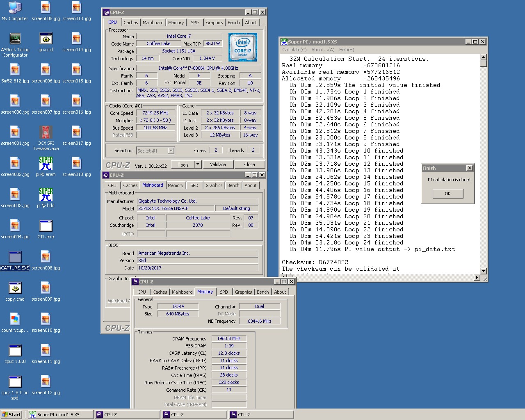Image resolution: width=525 pixels, height=420 pixels.
Task: Switch to Caches tab in top CPU-Z window
Action: point(131,23)
